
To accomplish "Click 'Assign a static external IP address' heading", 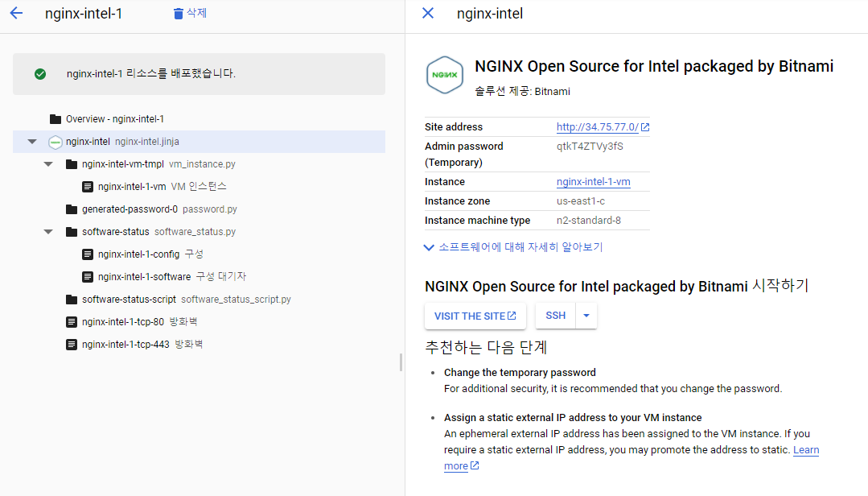I will pos(573,417).
